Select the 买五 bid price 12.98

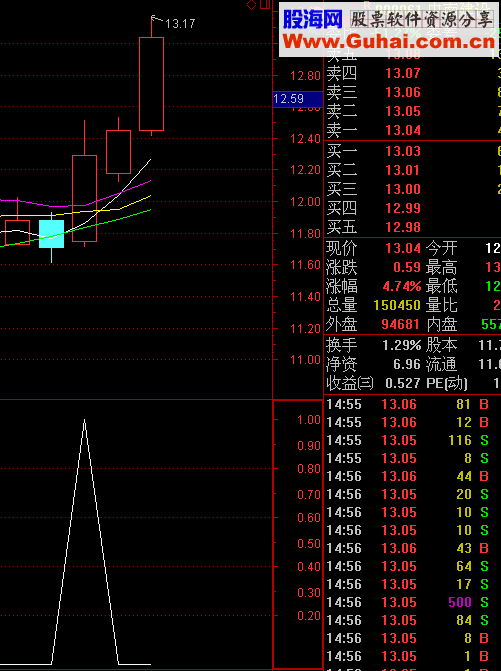click(x=403, y=227)
